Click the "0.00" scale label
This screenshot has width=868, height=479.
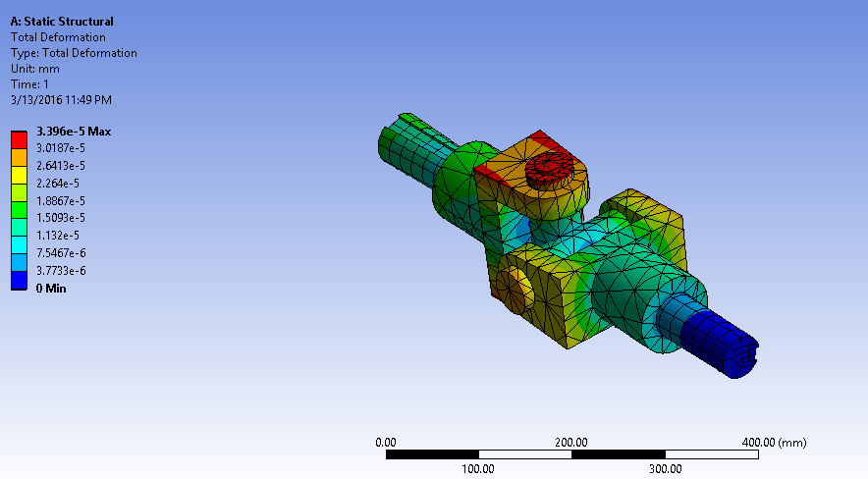(386, 443)
